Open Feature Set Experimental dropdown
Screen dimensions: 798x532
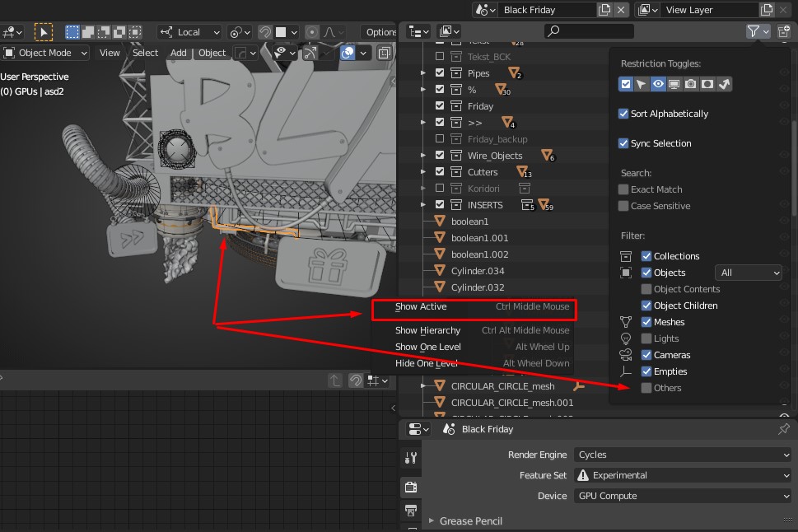[683, 475]
